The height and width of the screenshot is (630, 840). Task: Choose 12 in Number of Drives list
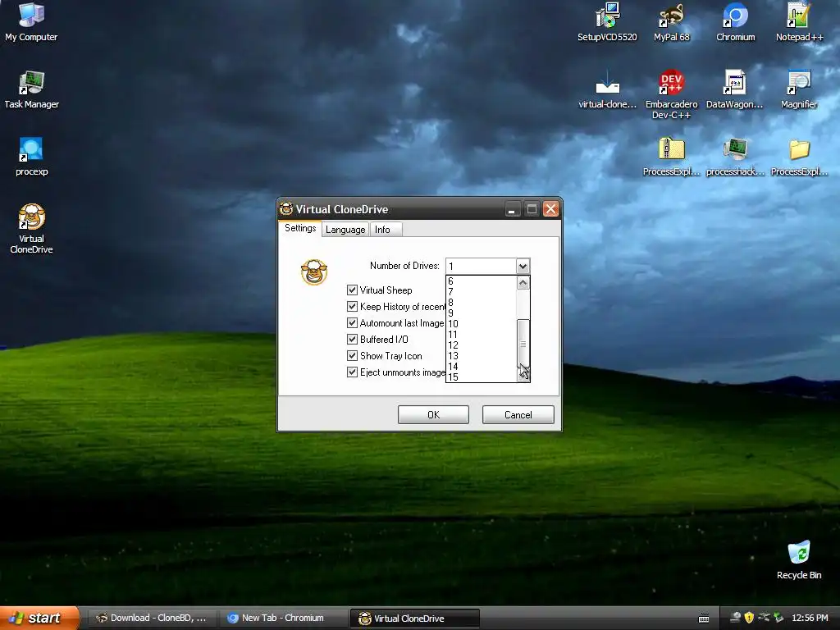click(x=481, y=345)
